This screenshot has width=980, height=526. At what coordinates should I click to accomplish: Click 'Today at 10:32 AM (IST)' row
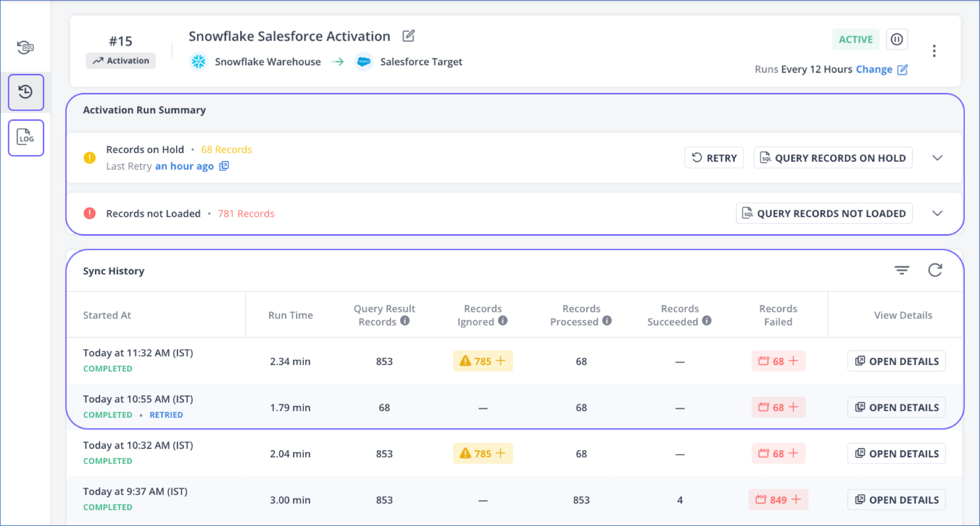click(138, 445)
